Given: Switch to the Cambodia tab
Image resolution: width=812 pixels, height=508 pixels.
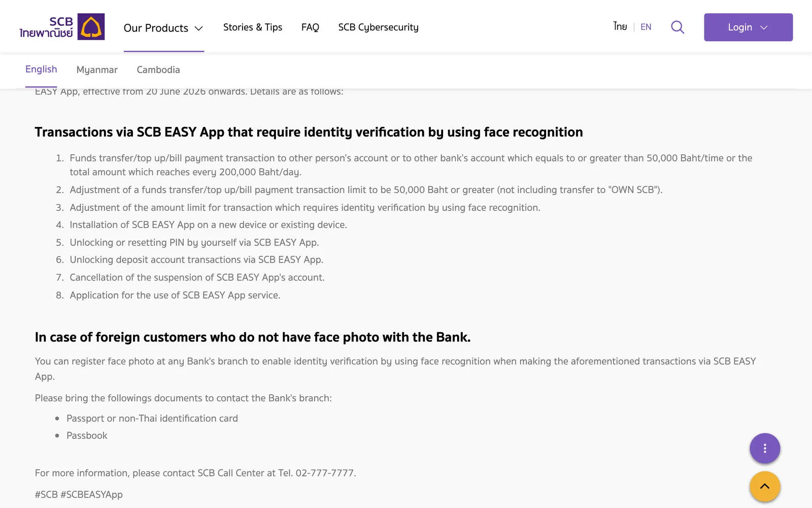Looking at the screenshot, I should [158, 70].
